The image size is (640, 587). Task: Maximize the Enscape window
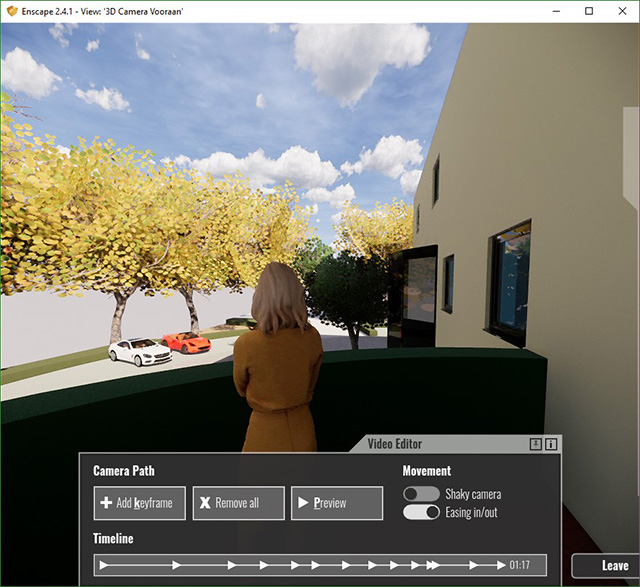point(589,11)
